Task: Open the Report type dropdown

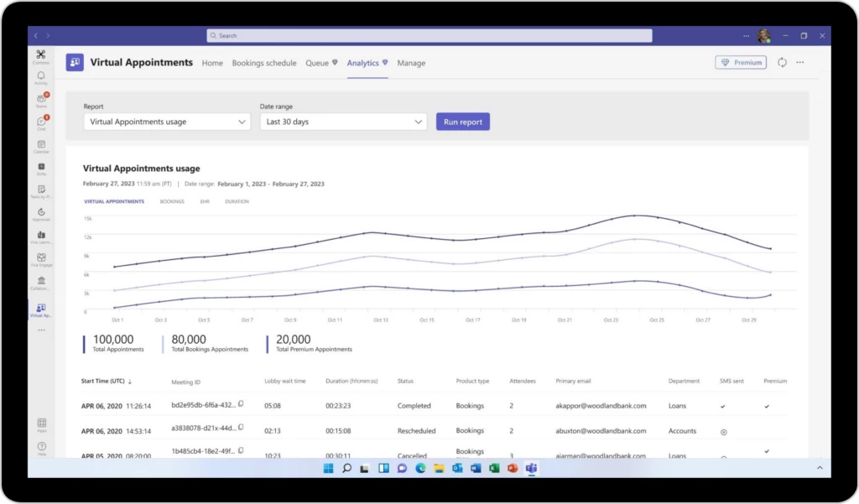Action: coord(166,122)
